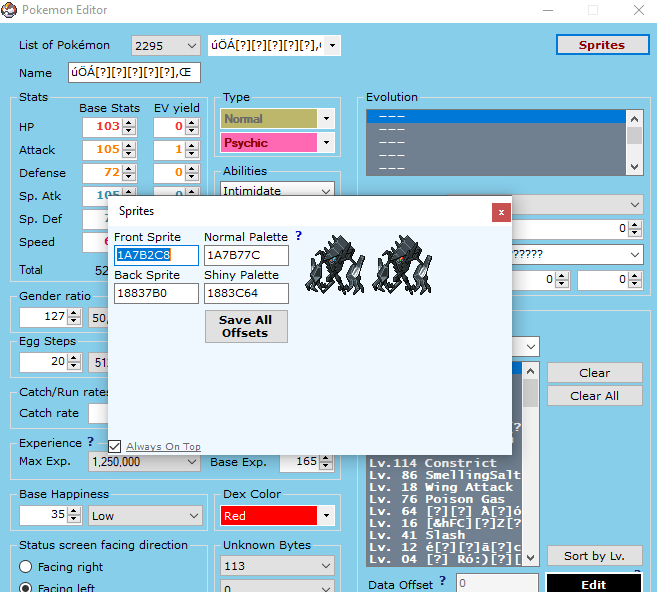Click the Sprites button at top right

[601, 45]
